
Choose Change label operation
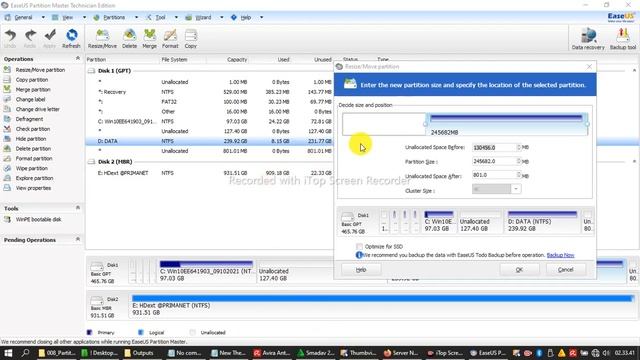pos(30,99)
